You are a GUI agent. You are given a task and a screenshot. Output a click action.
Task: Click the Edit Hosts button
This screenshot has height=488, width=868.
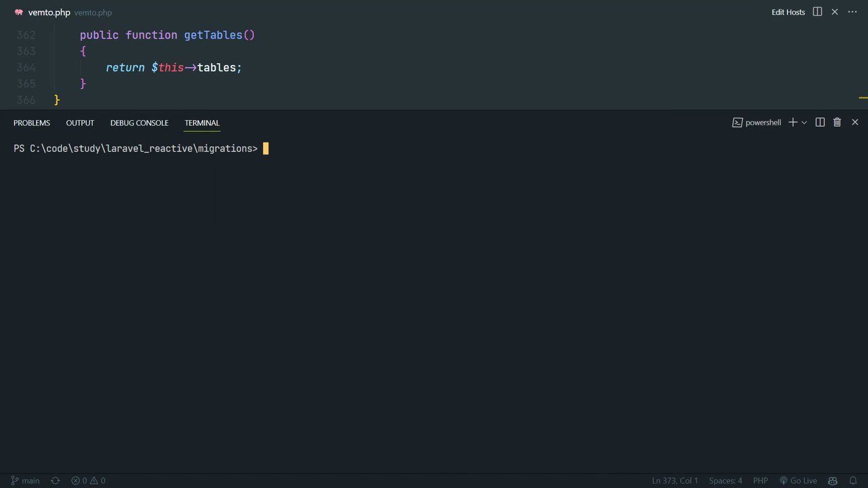click(x=788, y=12)
